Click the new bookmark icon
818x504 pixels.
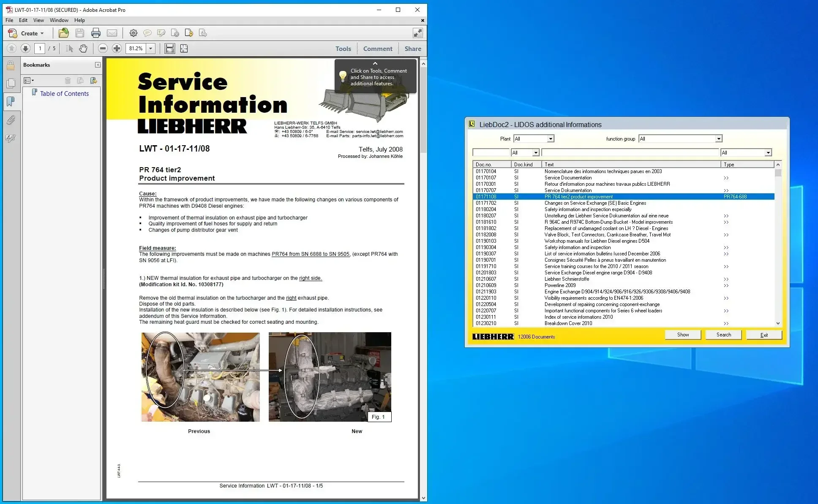[x=80, y=80]
